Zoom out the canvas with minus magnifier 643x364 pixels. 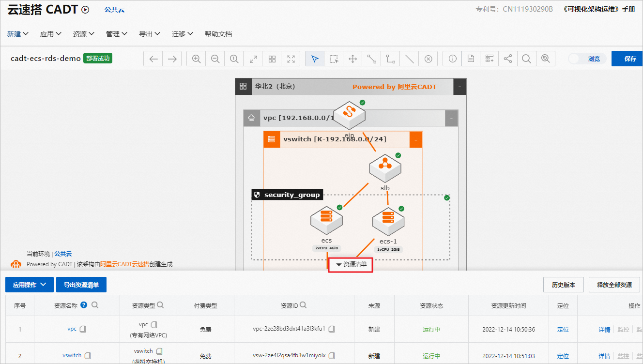pos(215,59)
